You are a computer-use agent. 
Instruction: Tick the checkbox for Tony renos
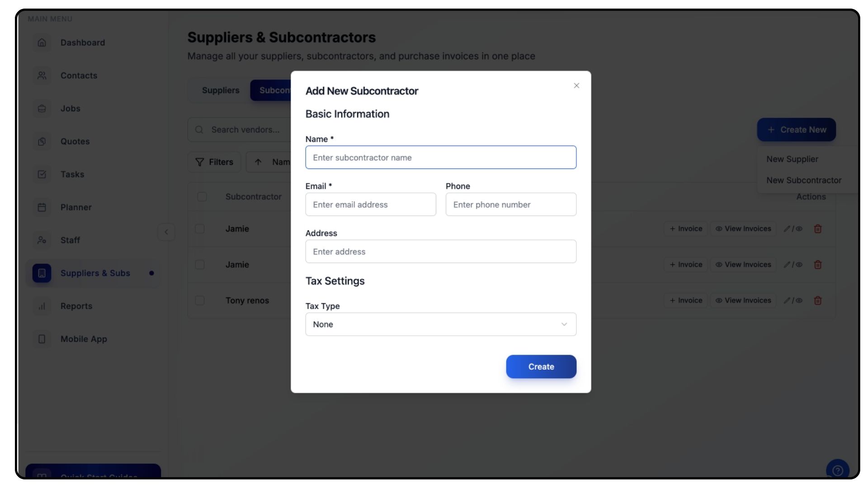pyautogui.click(x=200, y=300)
